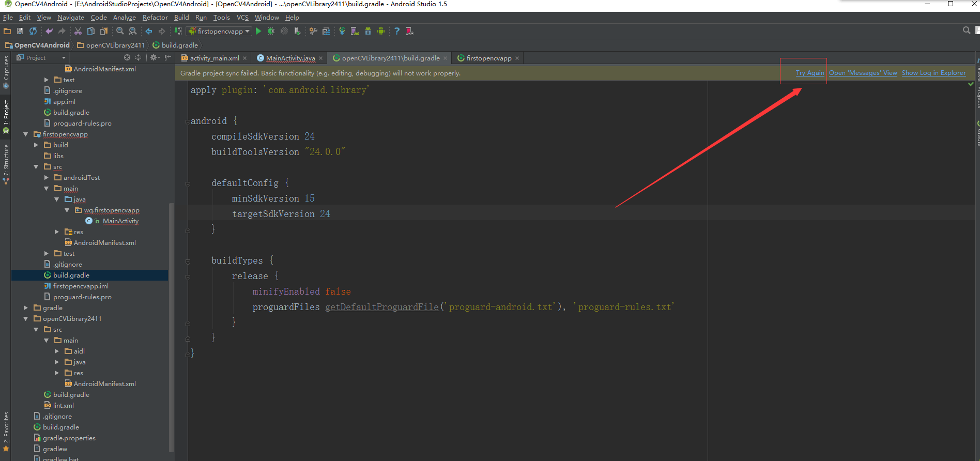Open the firstopencvapp run configuration dropdown

coord(219,31)
